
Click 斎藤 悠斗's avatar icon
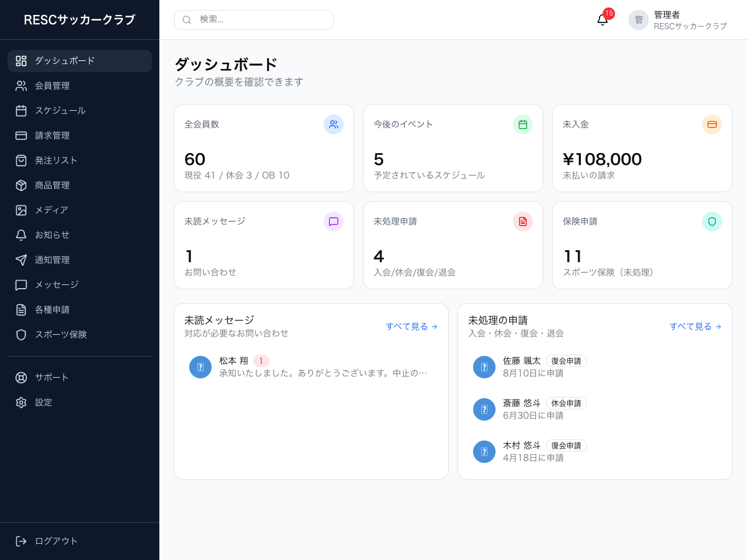484,409
